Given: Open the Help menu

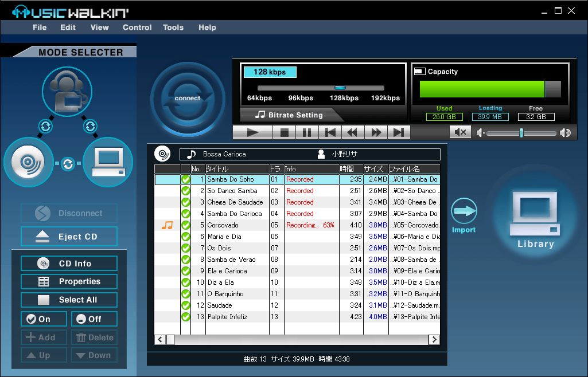Looking at the screenshot, I should coord(207,28).
